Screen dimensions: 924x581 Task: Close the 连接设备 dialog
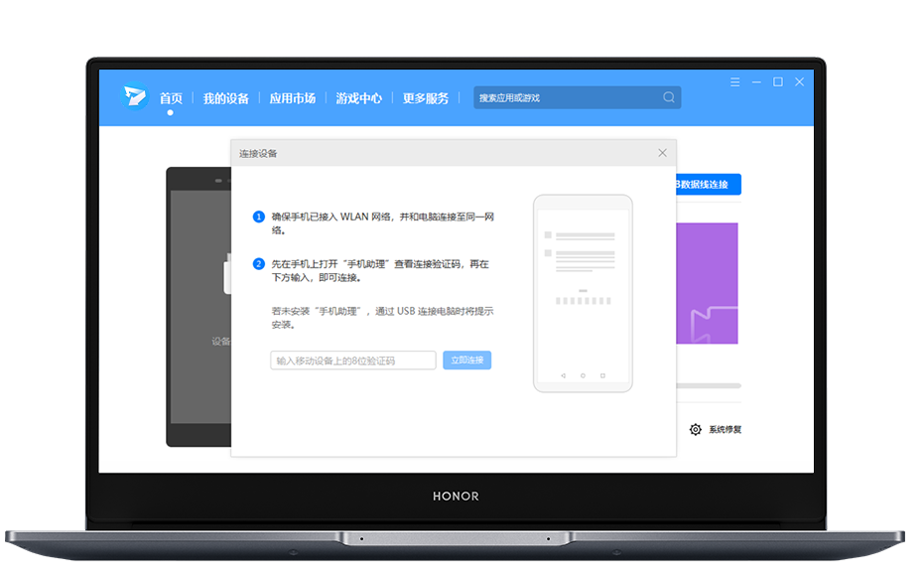663,153
